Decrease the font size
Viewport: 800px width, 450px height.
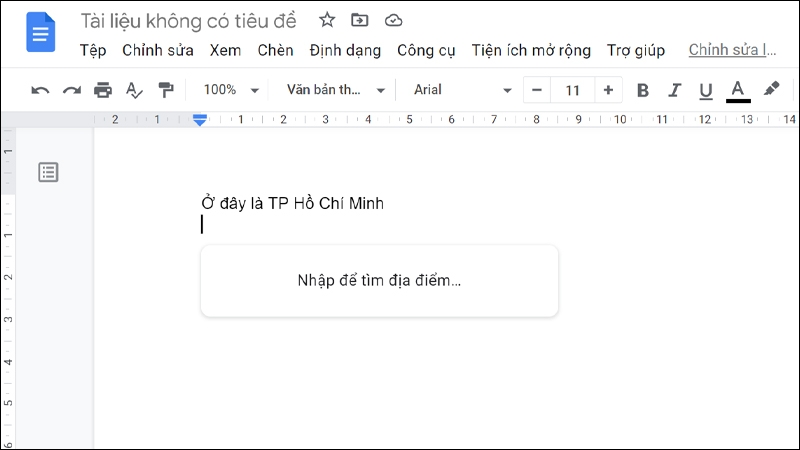[x=536, y=90]
